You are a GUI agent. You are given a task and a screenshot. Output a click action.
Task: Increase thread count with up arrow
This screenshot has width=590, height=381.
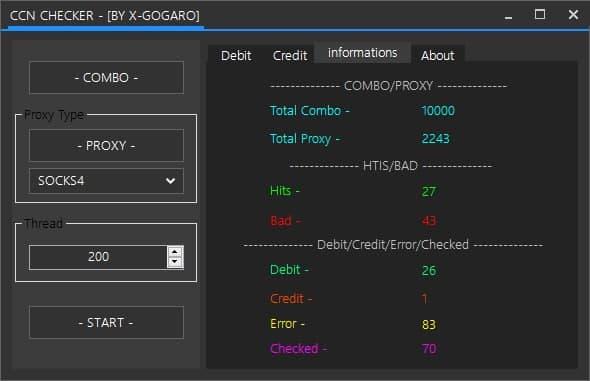coord(175,252)
